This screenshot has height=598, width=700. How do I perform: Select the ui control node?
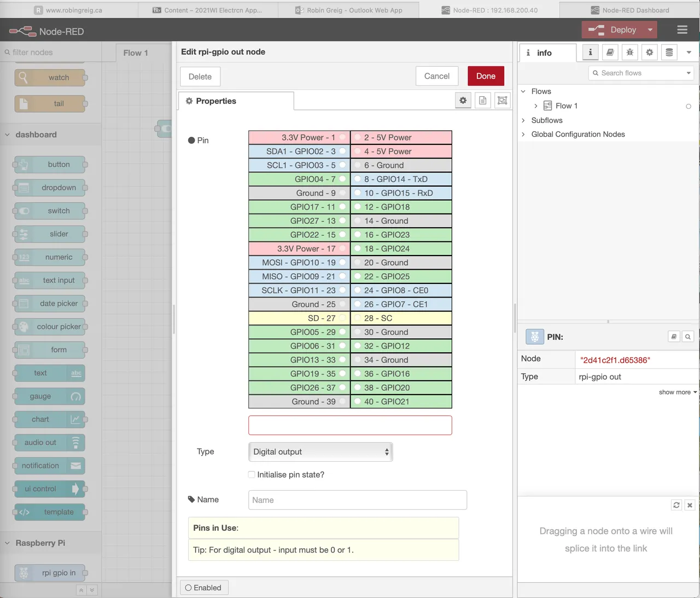[50, 489]
